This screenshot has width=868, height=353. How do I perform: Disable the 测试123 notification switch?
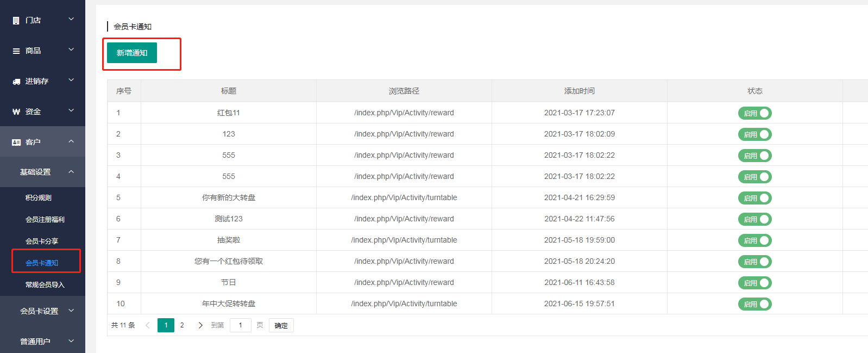click(x=755, y=219)
